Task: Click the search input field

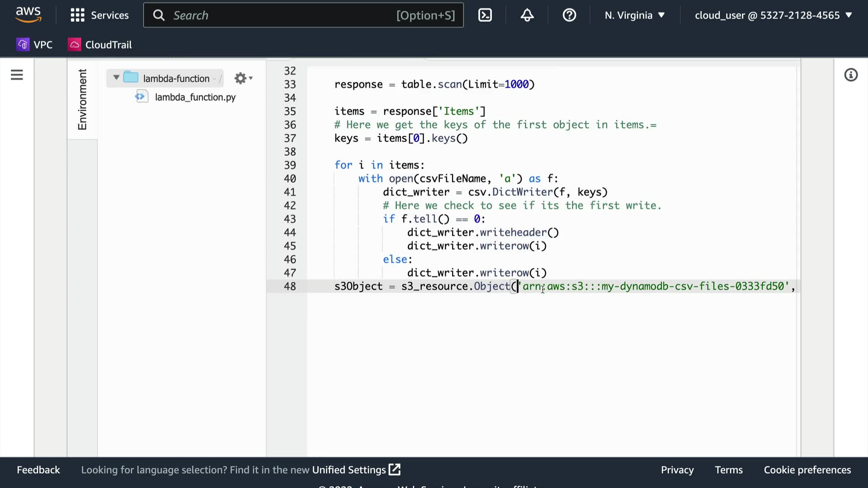Action: point(280,15)
